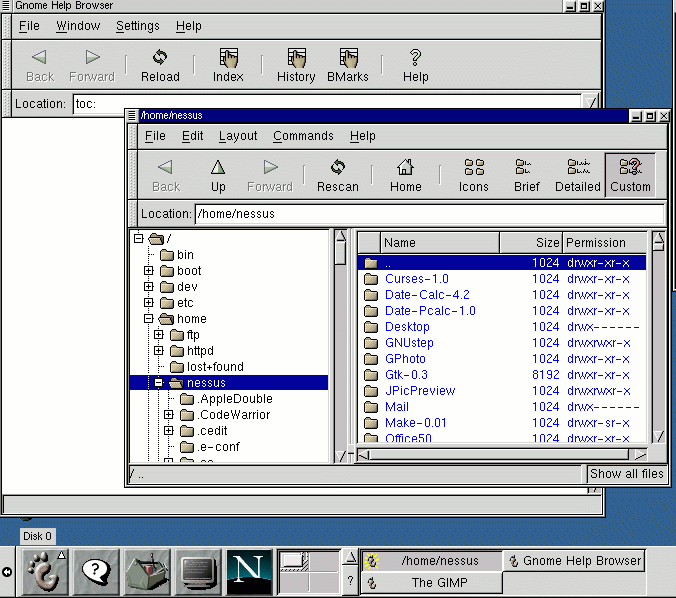Viewport: 676px width, 598px height.
Task: Click the Gnome Help Browser taskbar button
Action: point(574,560)
